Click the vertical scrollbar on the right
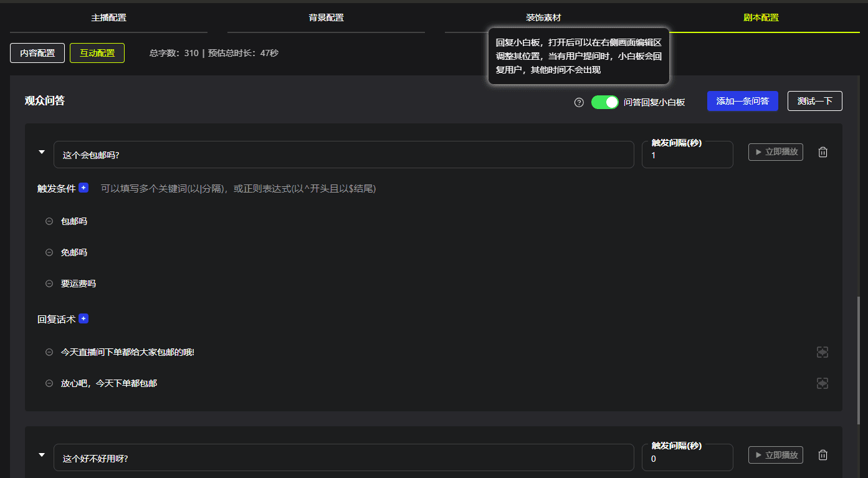868x478 pixels. 859,360
